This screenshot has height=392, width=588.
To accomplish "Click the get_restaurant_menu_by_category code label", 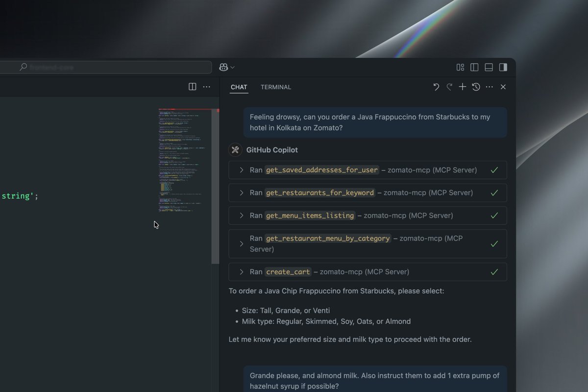I will pyautogui.click(x=328, y=238).
